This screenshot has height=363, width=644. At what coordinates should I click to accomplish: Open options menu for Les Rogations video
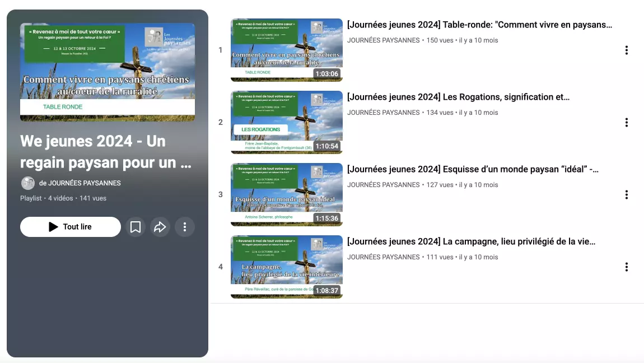pos(626,122)
